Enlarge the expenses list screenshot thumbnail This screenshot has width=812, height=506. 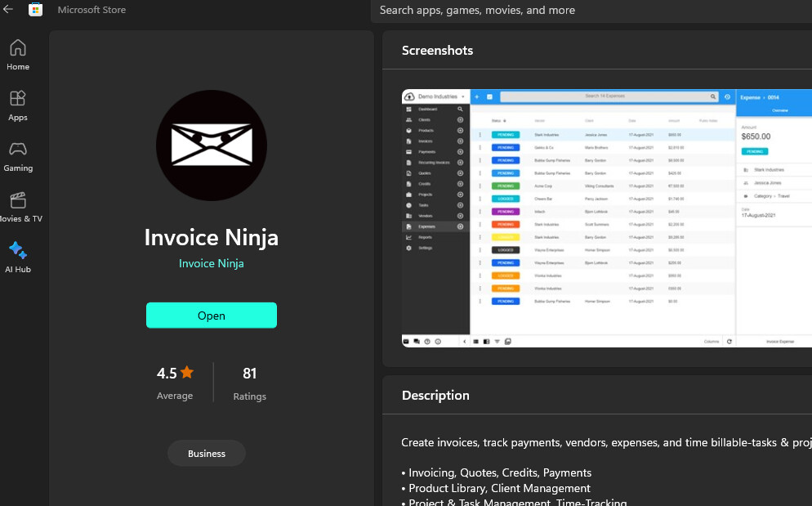pos(607,218)
